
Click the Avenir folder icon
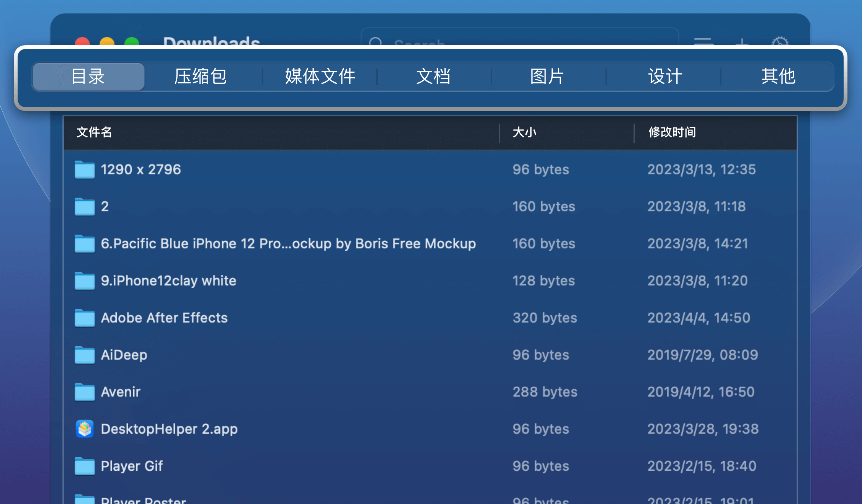click(85, 392)
